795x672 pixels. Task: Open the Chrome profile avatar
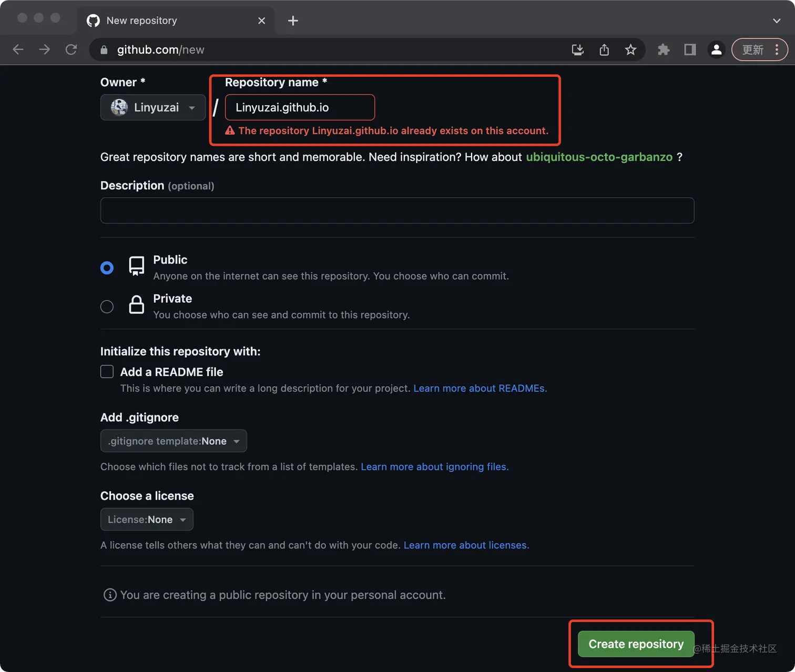tap(716, 50)
